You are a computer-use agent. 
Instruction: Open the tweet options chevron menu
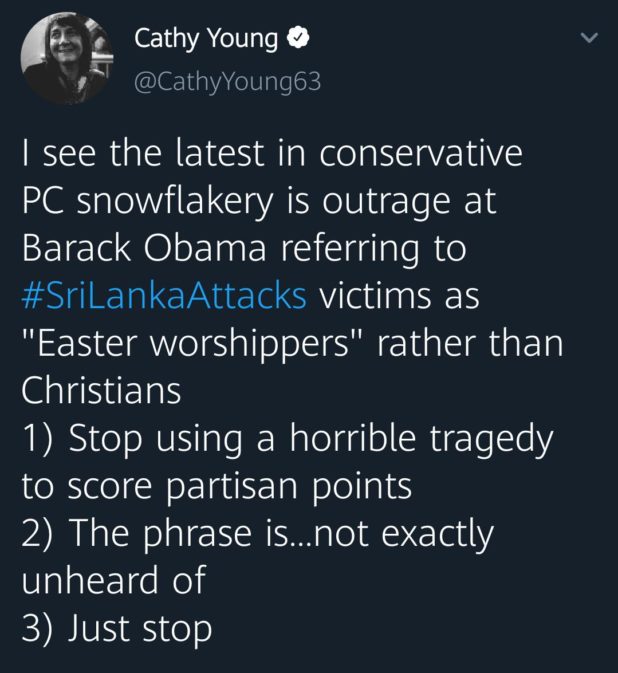pyautogui.click(x=589, y=40)
